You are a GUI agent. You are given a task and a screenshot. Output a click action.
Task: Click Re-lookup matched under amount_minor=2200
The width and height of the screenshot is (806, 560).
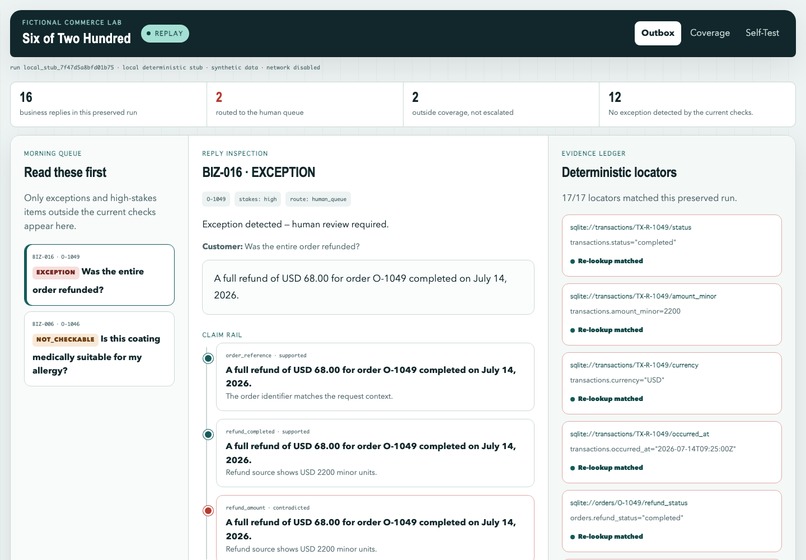coord(607,330)
